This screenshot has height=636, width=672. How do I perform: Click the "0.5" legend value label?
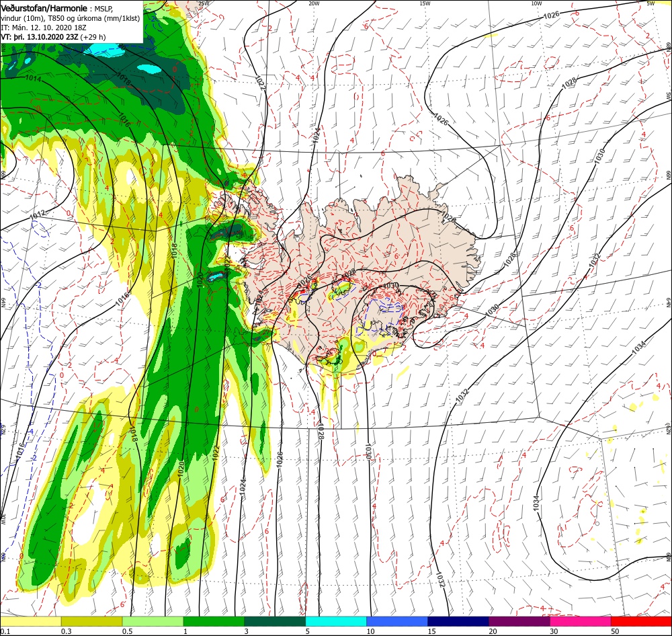(x=127, y=631)
